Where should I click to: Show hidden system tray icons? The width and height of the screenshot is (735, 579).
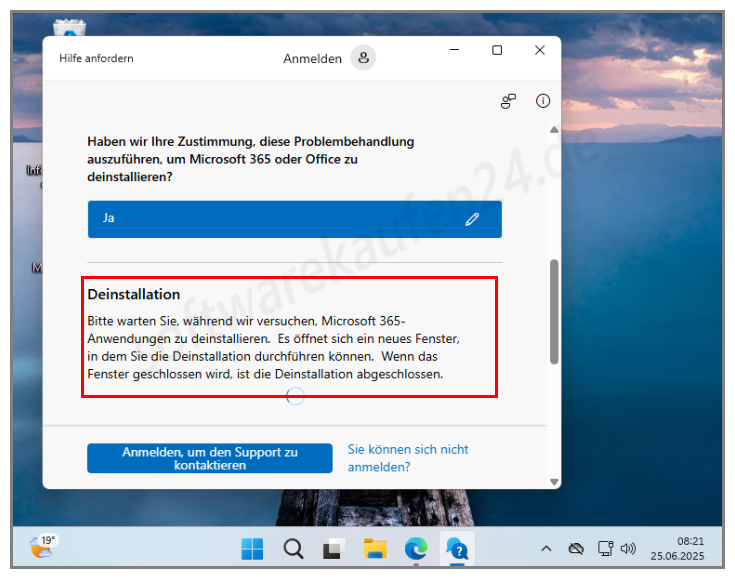click(546, 549)
